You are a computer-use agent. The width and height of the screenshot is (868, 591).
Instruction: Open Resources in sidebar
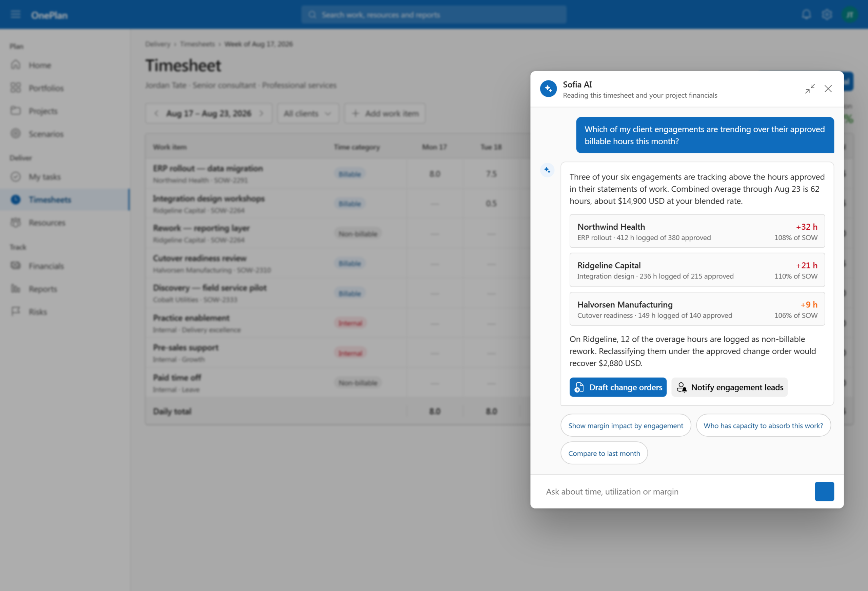tap(65, 223)
